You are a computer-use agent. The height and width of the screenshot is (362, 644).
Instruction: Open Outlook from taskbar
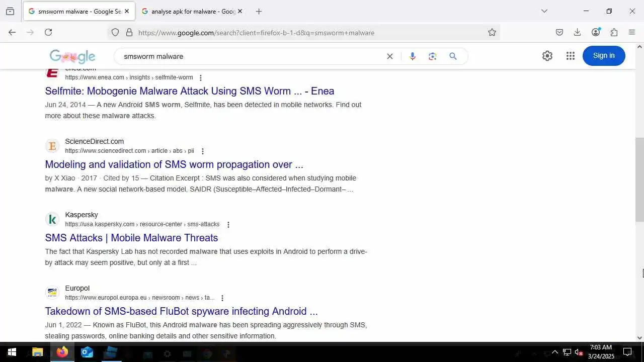(x=87, y=352)
